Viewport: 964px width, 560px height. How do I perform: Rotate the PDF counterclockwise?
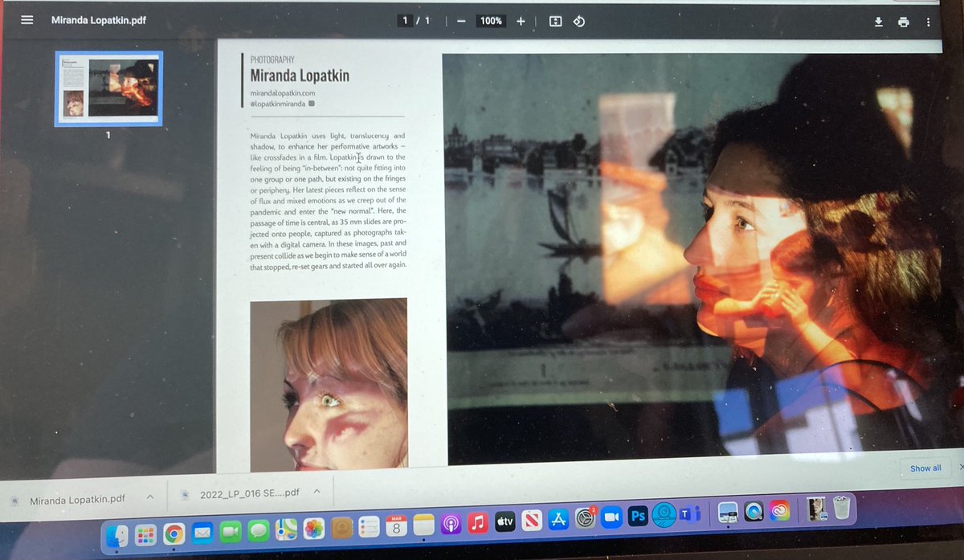click(x=578, y=22)
